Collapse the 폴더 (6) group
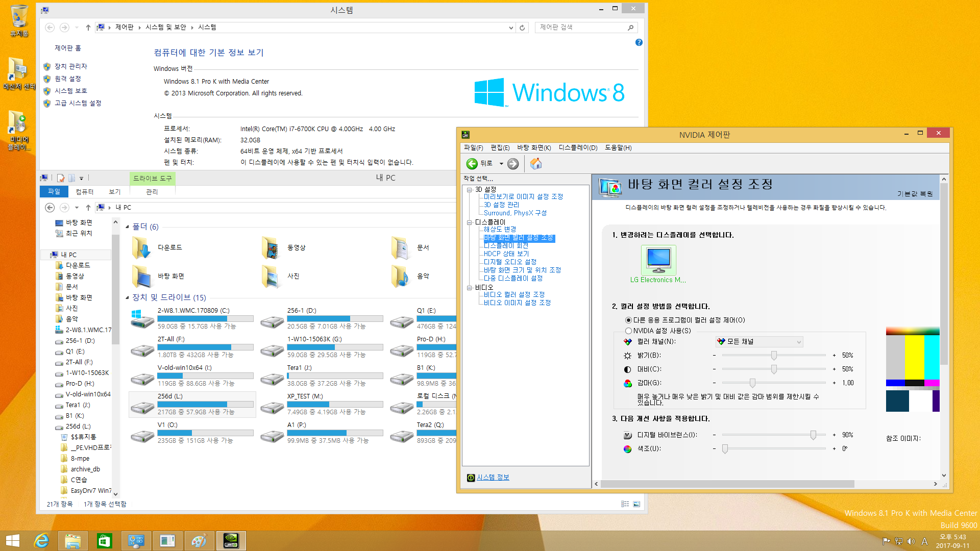 pos(128,227)
